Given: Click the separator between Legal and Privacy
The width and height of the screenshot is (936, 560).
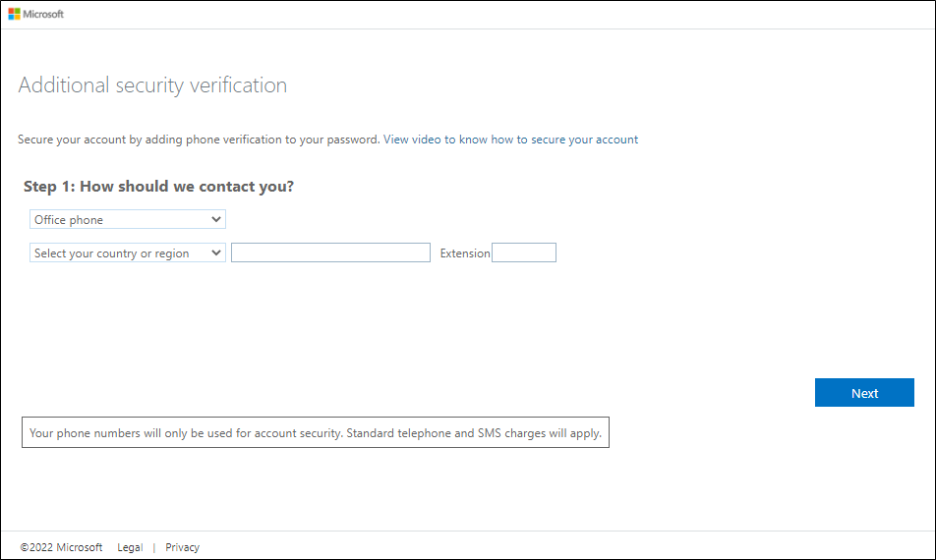Looking at the screenshot, I should point(154,547).
